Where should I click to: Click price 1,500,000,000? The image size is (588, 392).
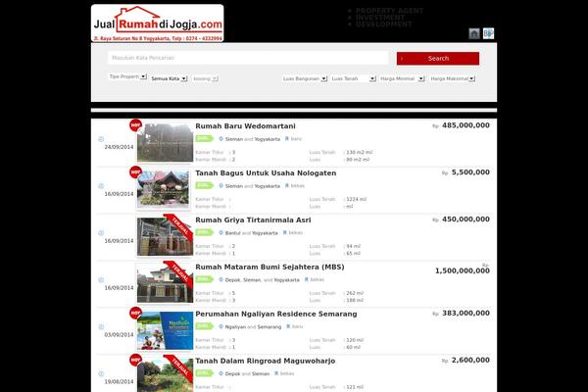pyautogui.click(x=463, y=270)
